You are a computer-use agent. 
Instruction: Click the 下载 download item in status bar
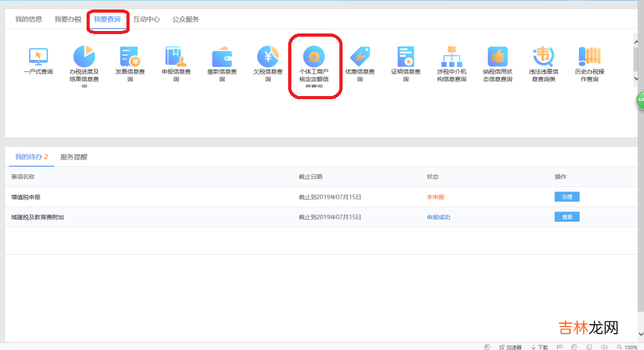point(540,347)
